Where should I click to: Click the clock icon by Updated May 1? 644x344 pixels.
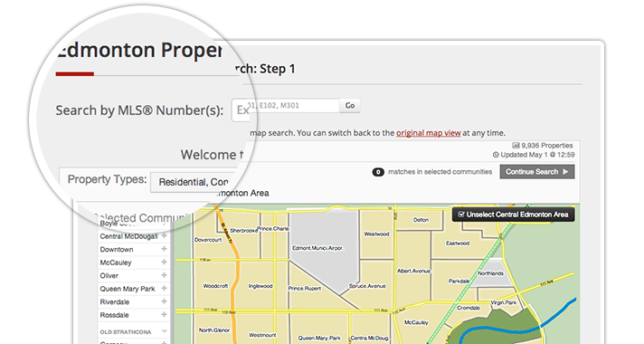pos(496,155)
